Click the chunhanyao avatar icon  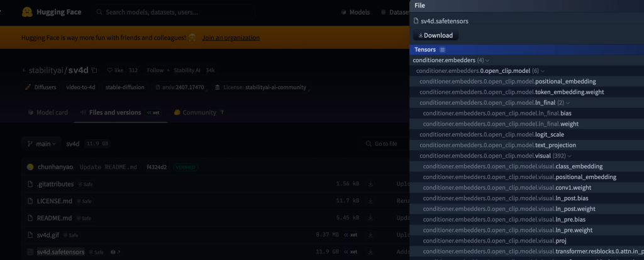click(x=30, y=167)
